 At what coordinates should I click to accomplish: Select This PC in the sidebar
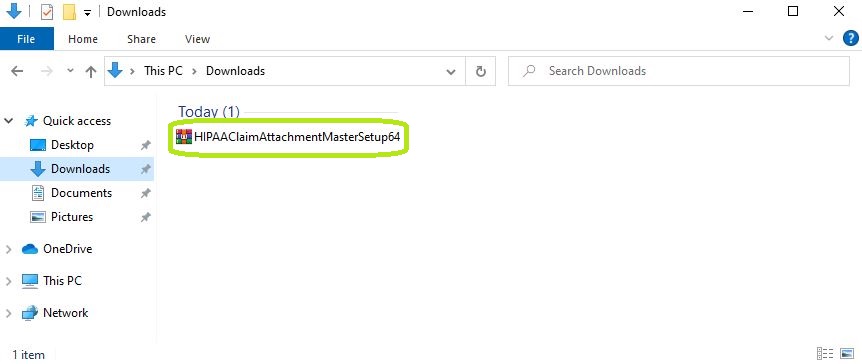tap(63, 281)
